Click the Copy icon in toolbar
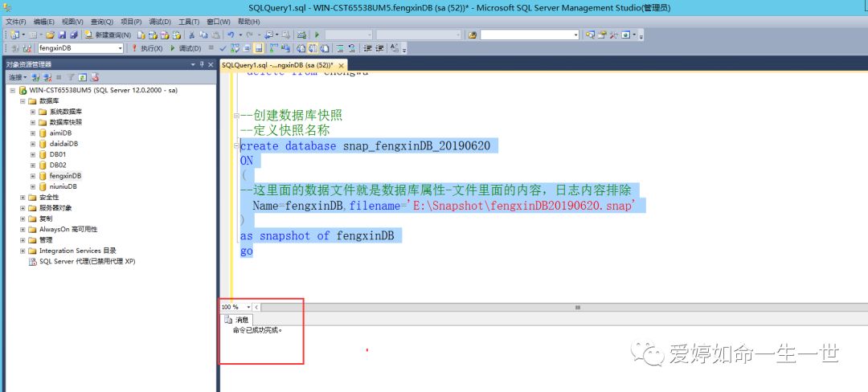This screenshot has width=868, height=392. coord(203,35)
